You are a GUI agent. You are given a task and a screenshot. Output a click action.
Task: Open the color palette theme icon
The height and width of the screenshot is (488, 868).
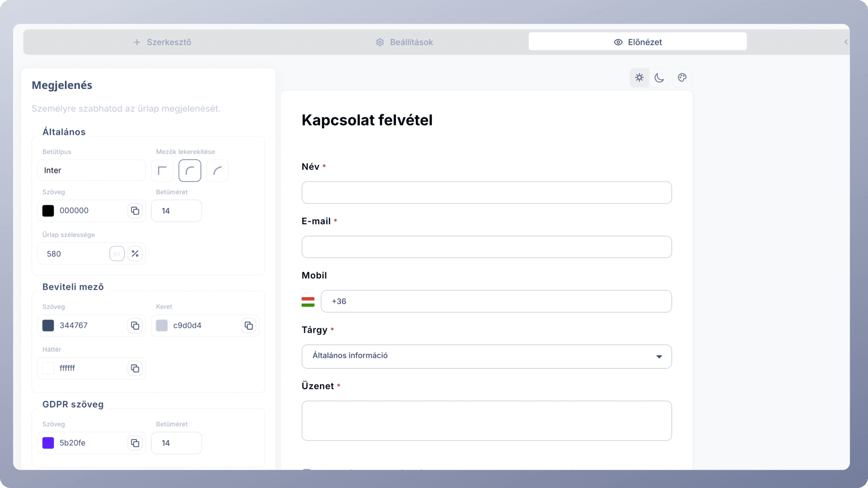682,78
